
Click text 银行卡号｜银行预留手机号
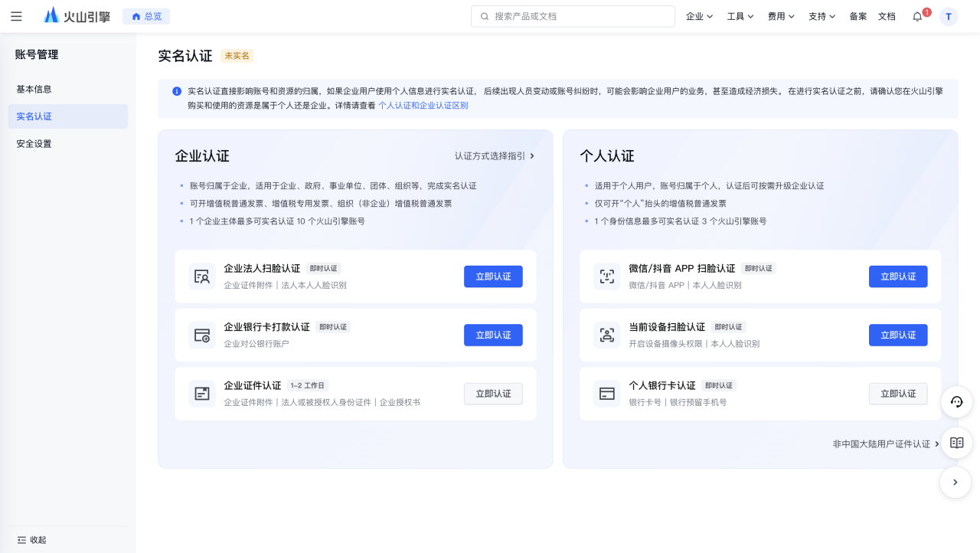[x=678, y=402]
